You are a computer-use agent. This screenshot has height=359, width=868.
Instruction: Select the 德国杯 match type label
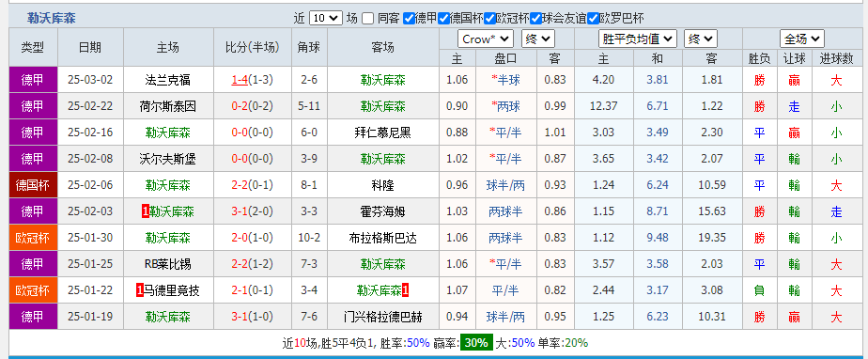pyautogui.click(x=33, y=185)
